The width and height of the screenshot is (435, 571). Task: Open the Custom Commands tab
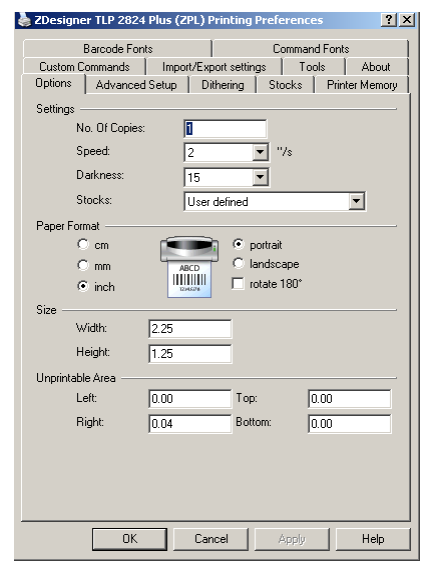[x=84, y=67]
